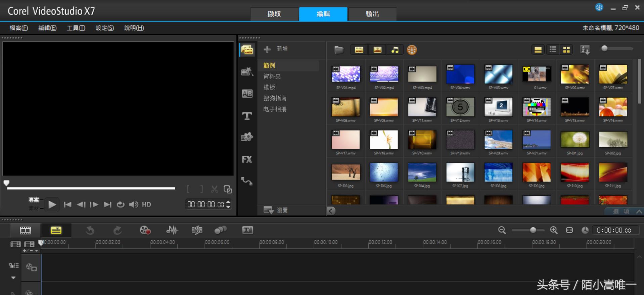Open the 工具(T) menu

click(76, 28)
